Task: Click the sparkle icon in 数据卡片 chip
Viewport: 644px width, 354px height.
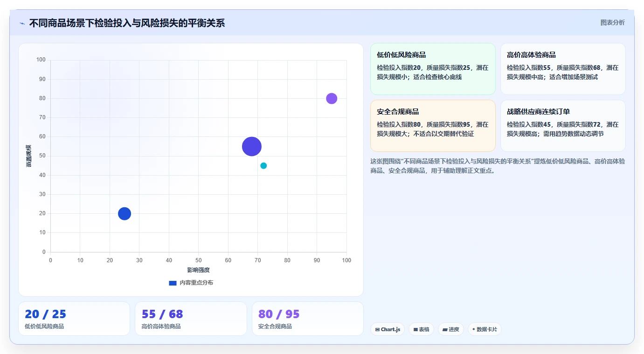Action: (473, 329)
